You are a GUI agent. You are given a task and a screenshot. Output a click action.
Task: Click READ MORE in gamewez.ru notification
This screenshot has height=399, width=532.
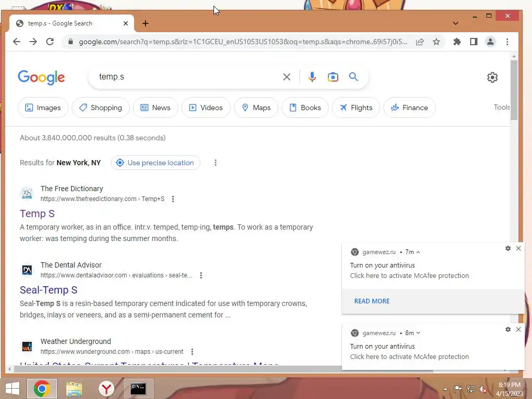coord(372,301)
